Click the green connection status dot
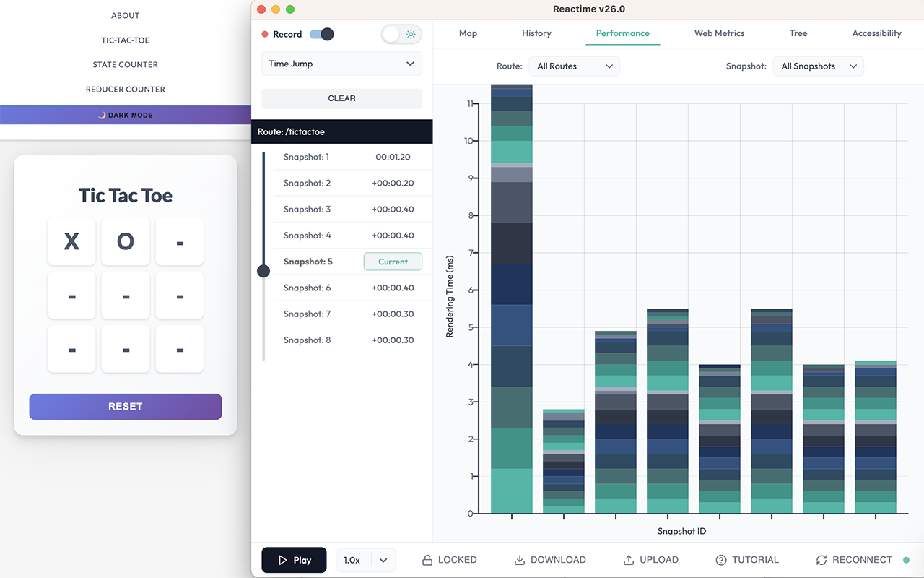This screenshot has width=924, height=578. (x=907, y=560)
